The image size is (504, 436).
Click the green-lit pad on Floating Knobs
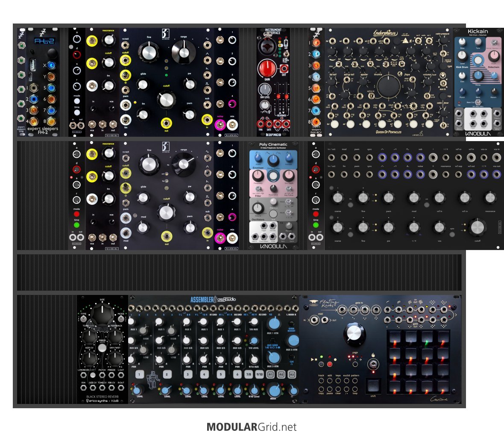click(427, 339)
